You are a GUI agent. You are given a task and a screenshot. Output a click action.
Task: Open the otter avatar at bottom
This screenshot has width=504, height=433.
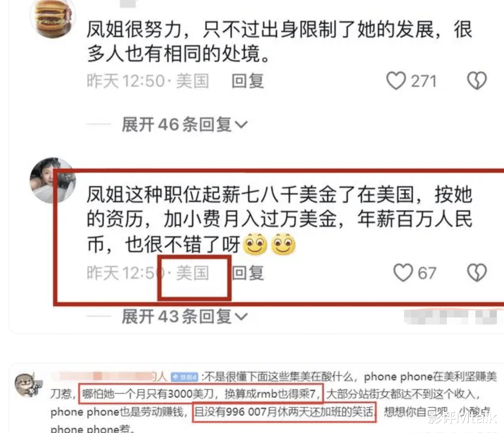pyautogui.click(x=28, y=385)
